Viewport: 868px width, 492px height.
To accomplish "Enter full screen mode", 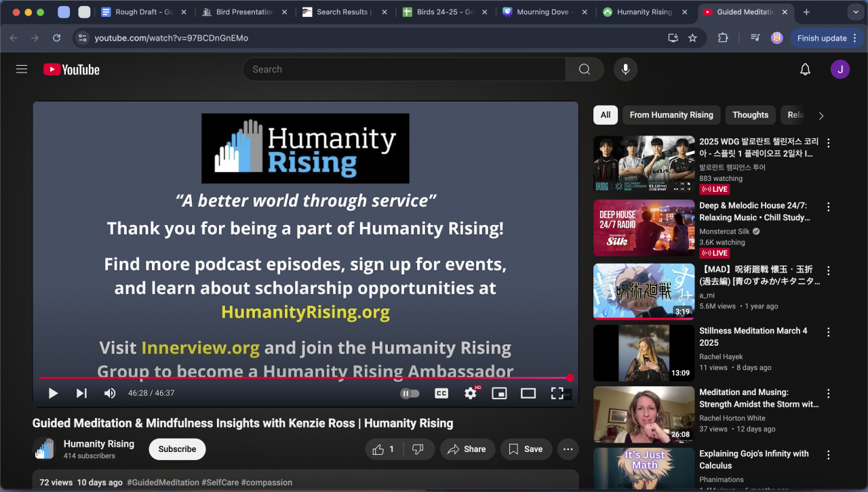I will click(x=557, y=393).
